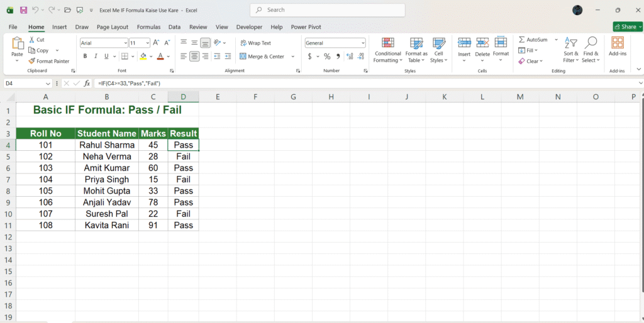
Task: Click the Format cells icon
Action: point(501,43)
